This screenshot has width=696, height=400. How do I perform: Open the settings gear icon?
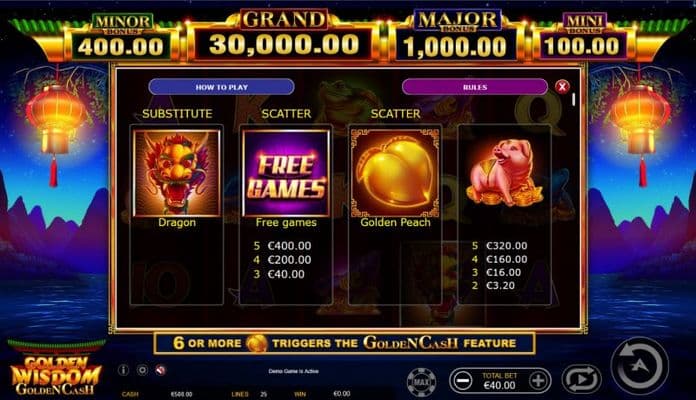(x=142, y=370)
